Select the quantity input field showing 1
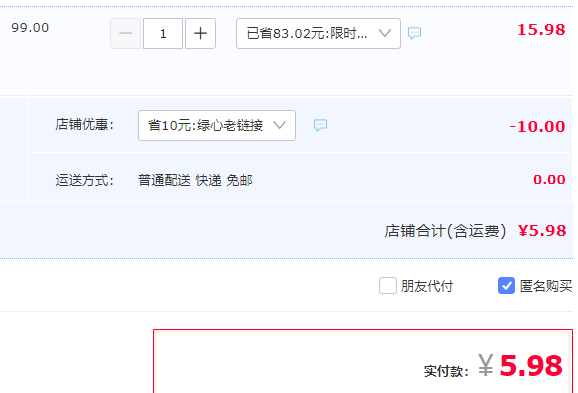 point(163,34)
